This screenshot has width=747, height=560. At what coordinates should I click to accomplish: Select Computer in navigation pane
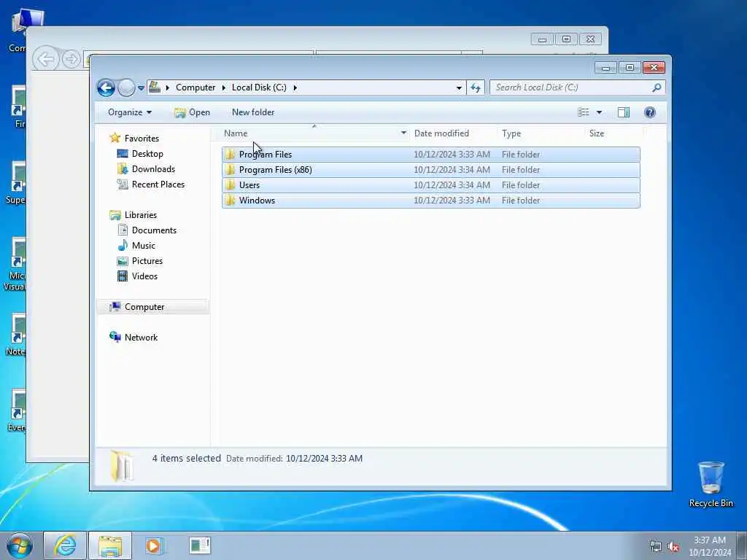(x=144, y=307)
